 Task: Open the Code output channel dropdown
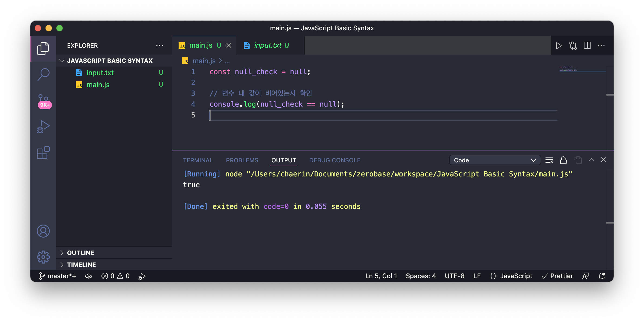click(x=495, y=160)
